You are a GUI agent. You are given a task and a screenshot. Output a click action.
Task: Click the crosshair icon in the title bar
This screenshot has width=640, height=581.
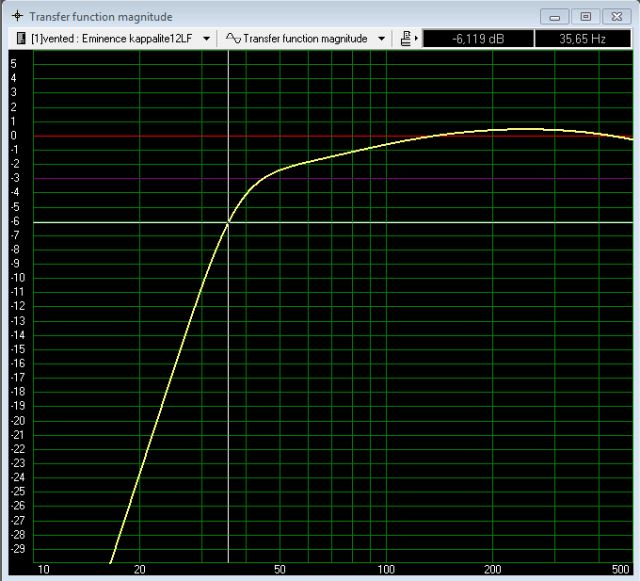point(16,17)
